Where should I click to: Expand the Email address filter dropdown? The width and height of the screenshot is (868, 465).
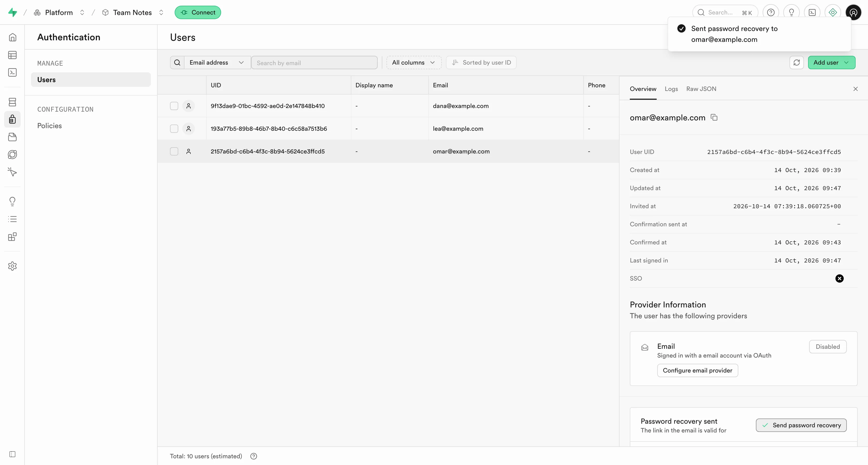[217, 63]
